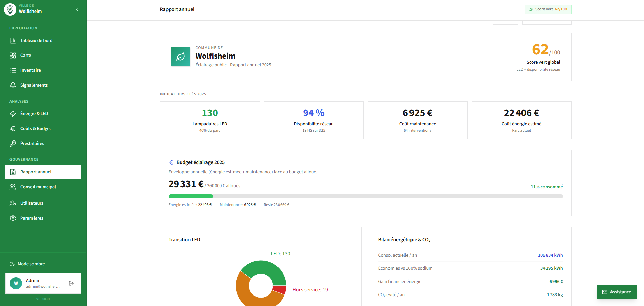Click the Score vert 62/100 badge
644x306 pixels.
point(548,9)
